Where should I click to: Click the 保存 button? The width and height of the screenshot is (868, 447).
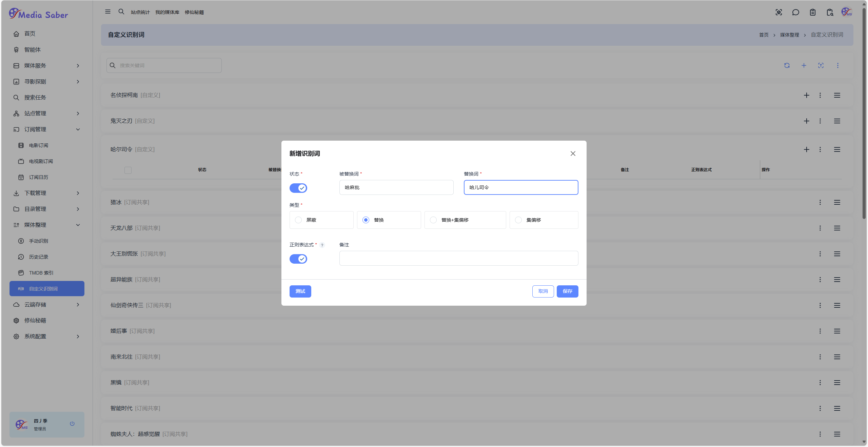click(567, 291)
